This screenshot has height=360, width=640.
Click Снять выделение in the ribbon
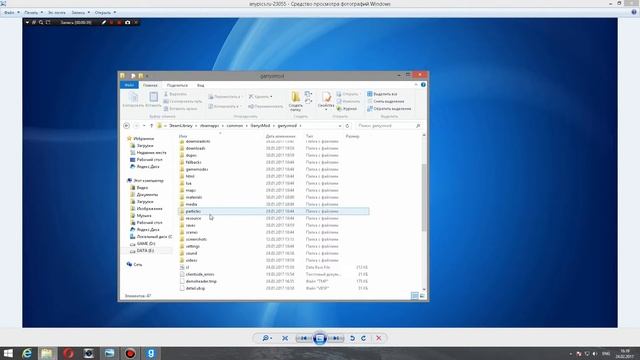click(386, 101)
